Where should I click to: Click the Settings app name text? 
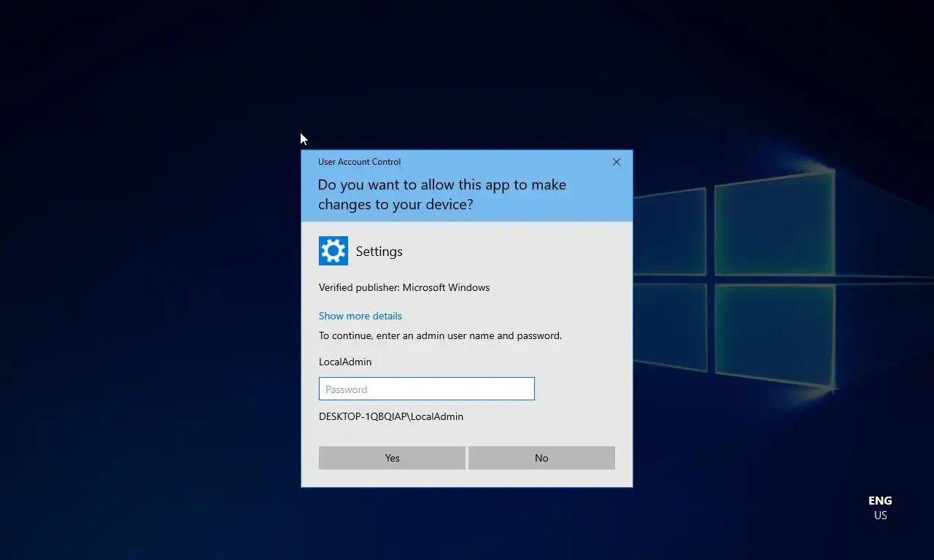[x=379, y=252]
